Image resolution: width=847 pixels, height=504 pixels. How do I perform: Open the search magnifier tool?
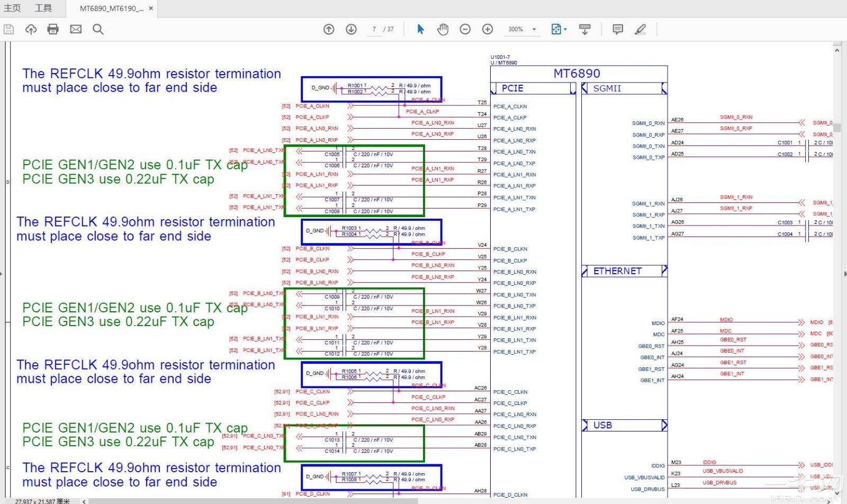pyautogui.click(x=98, y=29)
